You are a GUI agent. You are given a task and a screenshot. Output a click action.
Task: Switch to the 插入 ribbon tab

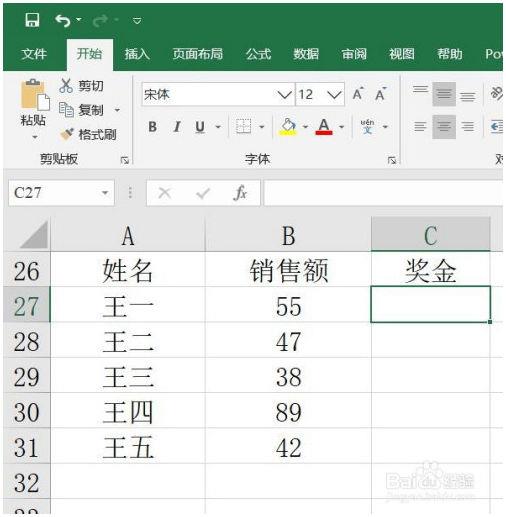coord(137,54)
